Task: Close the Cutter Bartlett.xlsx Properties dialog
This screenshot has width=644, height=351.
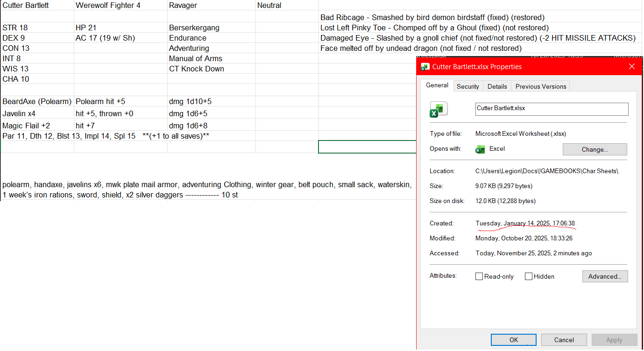Action: [x=632, y=67]
